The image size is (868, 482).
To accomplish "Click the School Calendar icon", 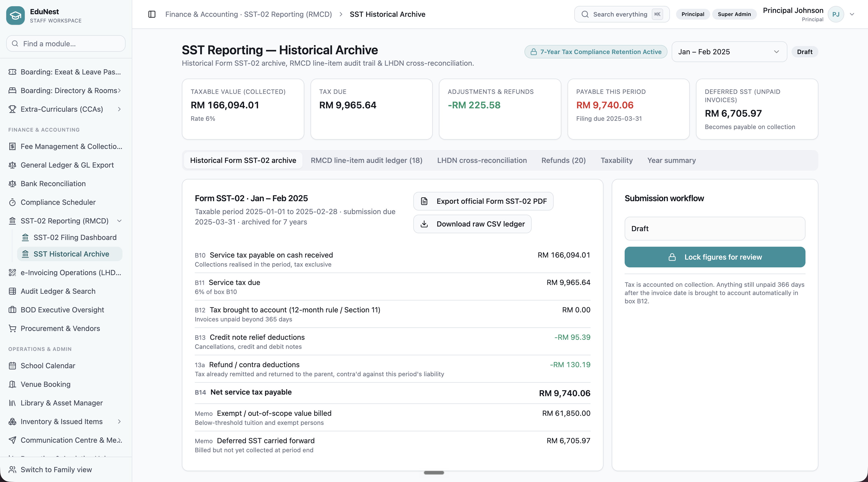I will [x=12, y=366].
